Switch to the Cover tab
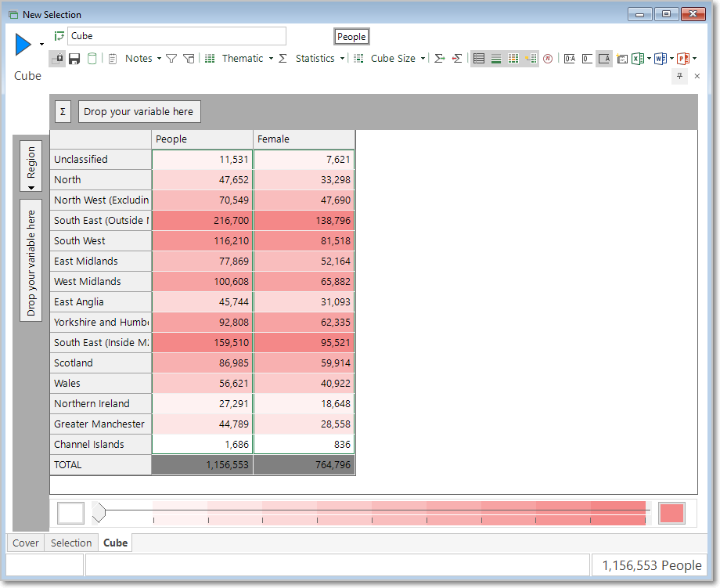 (x=26, y=543)
